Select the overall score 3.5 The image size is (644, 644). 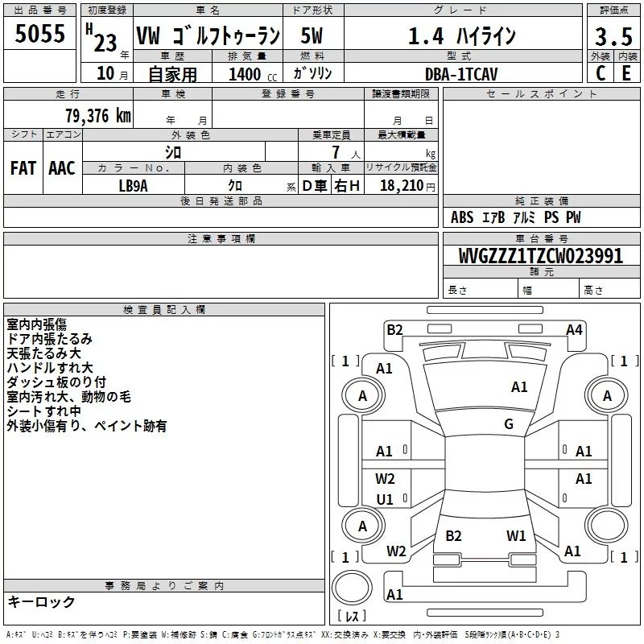point(613,36)
